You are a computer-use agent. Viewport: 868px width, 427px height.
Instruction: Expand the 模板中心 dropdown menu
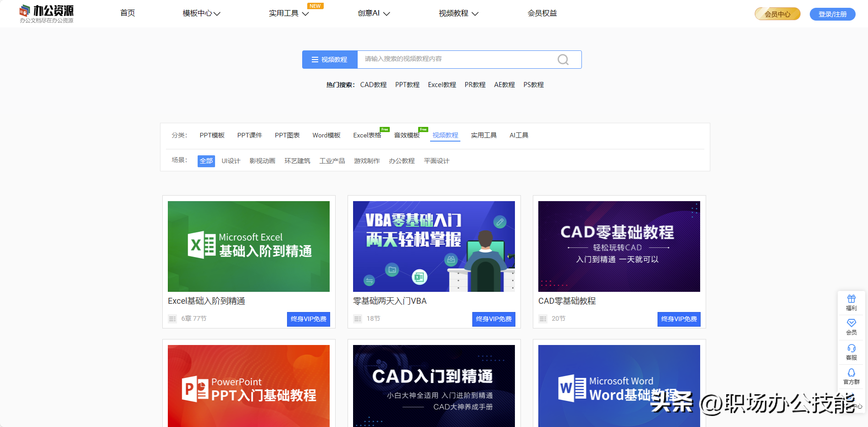click(x=201, y=13)
